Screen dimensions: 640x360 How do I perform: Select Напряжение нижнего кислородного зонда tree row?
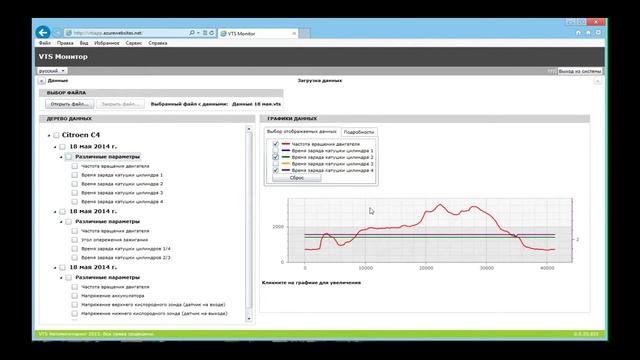click(154, 313)
